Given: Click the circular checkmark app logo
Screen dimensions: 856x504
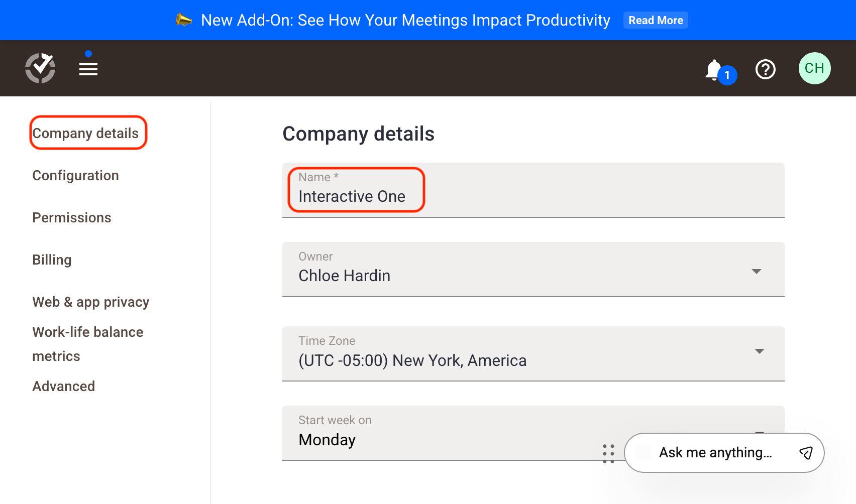Looking at the screenshot, I should (x=40, y=68).
